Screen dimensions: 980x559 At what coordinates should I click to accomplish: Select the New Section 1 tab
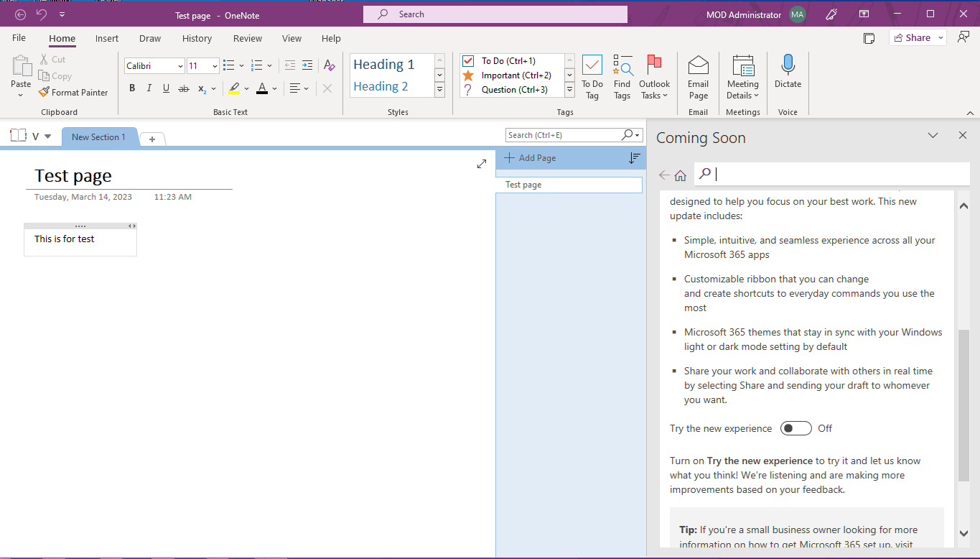(98, 137)
